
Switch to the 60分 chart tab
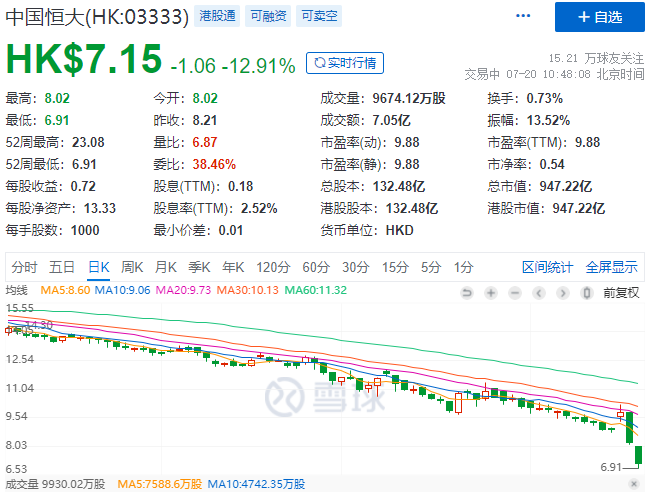point(316,267)
